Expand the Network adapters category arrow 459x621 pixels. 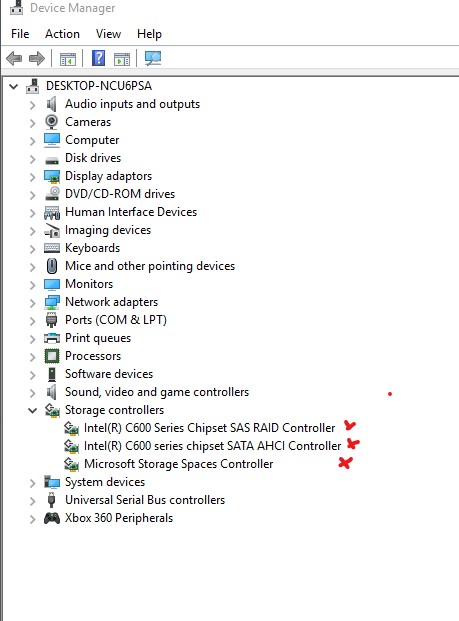[x=32, y=303]
